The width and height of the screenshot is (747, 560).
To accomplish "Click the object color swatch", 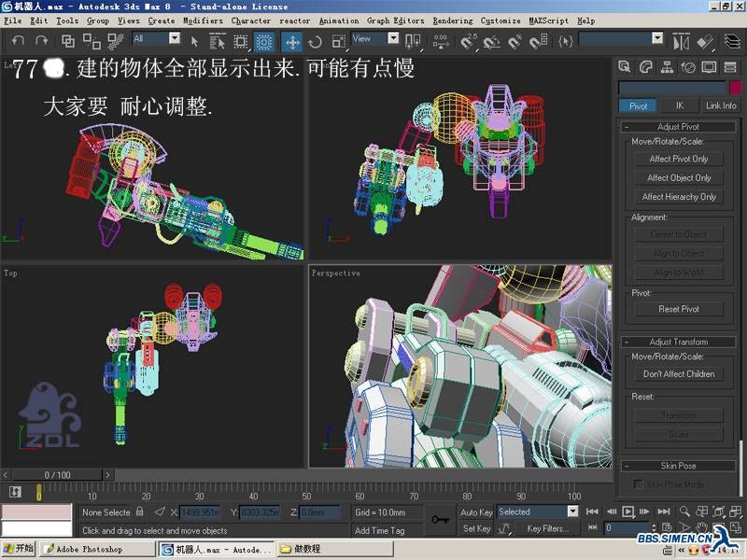I will [735, 88].
